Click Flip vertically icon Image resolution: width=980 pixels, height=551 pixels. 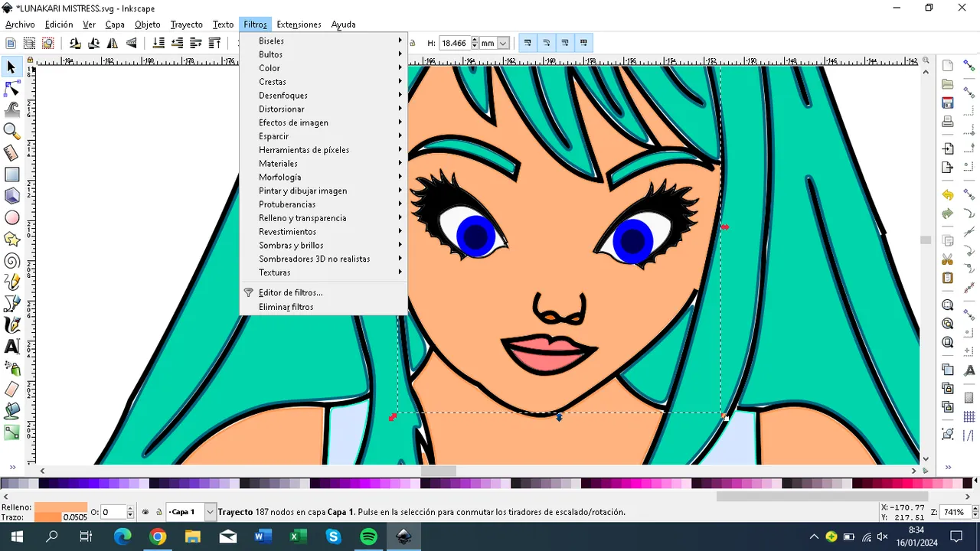131,44
